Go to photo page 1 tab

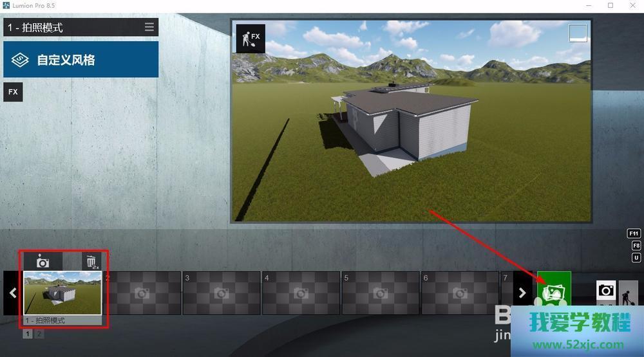28,334
